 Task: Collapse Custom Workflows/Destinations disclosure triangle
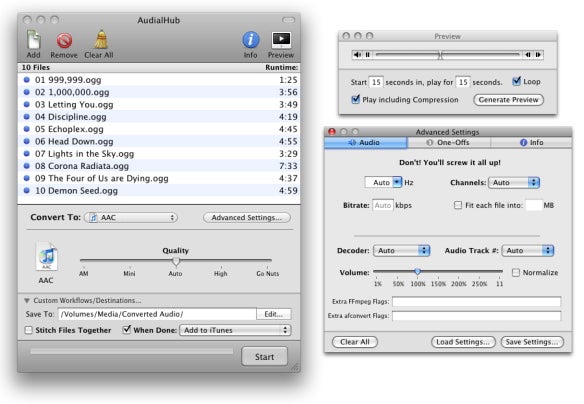pos(27,300)
